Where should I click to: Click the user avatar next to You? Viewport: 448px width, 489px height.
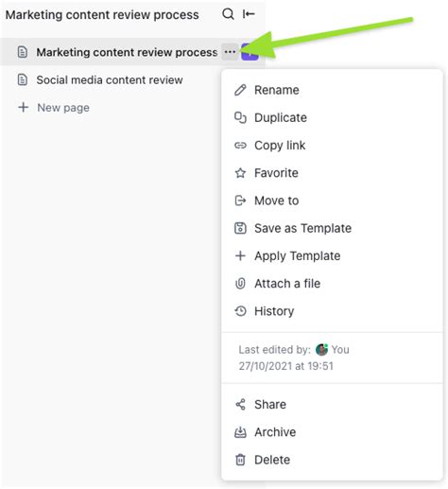pos(321,350)
